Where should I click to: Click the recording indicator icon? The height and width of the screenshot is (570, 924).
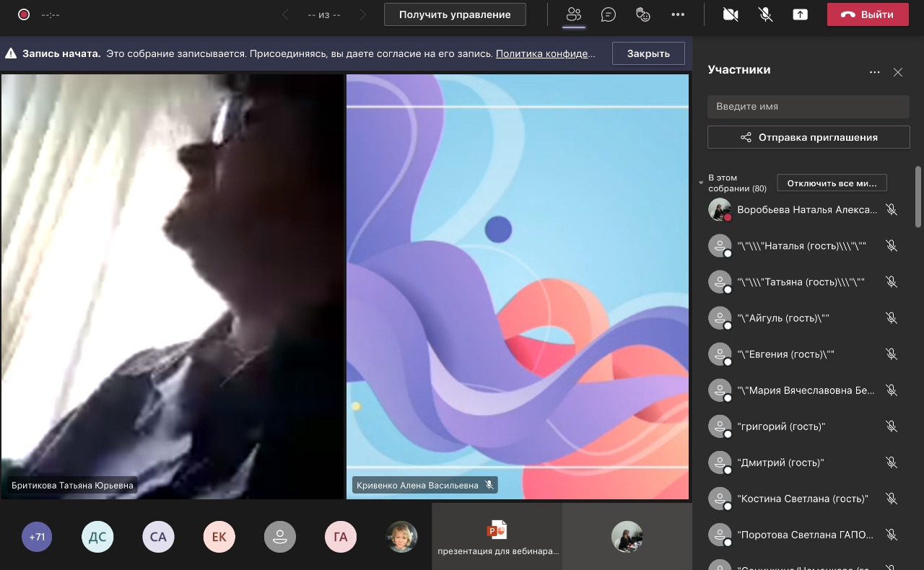tap(24, 14)
